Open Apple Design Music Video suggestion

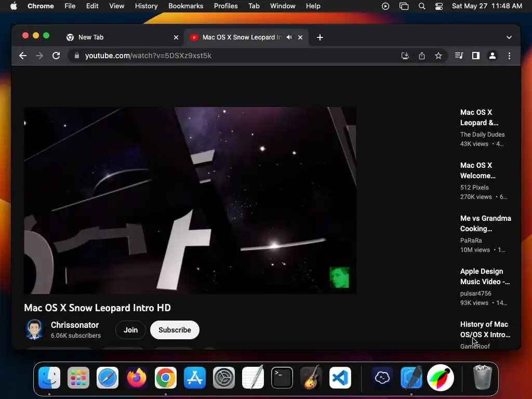[485, 276]
